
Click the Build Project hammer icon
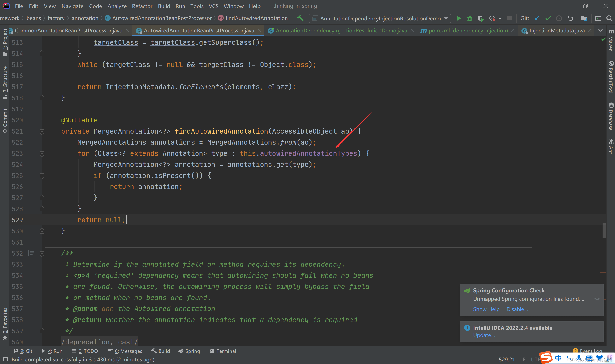tap(300, 18)
